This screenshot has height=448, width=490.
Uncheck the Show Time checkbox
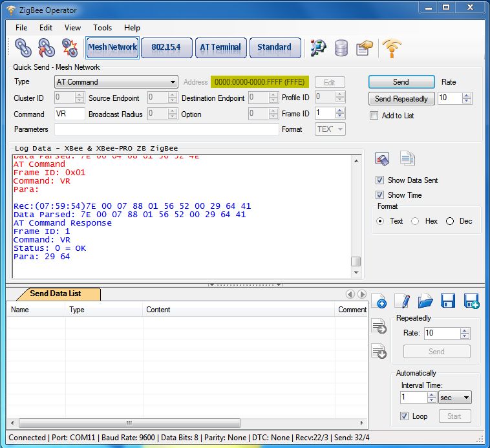click(379, 195)
